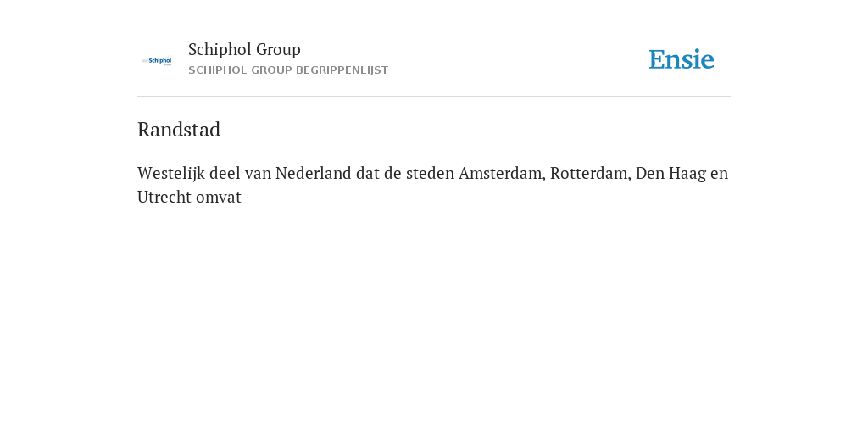The image size is (868, 434).
Task: Click the horizontal divider below the header
Action: pos(434,97)
